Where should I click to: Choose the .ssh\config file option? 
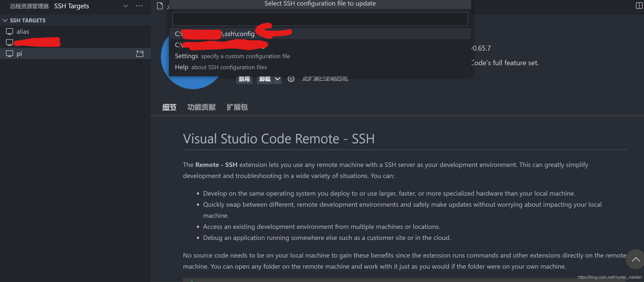click(320, 33)
